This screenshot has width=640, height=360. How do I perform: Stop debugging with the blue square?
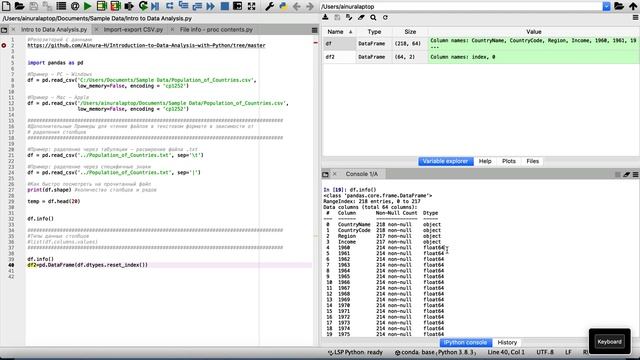pyautogui.click(x=224, y=6)
